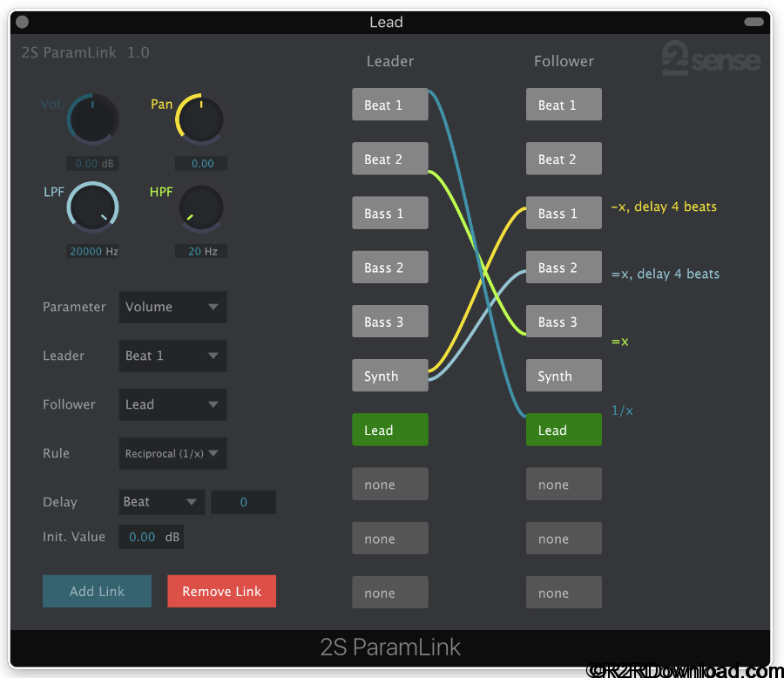This screenshot has width=784, height=678.
Task: Click the '-x, delay 4 beats' link label
Action: (x=664, y=207)
